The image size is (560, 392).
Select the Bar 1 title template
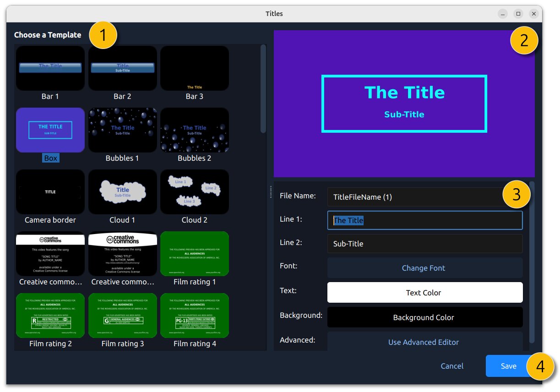[x=50, y=68]
